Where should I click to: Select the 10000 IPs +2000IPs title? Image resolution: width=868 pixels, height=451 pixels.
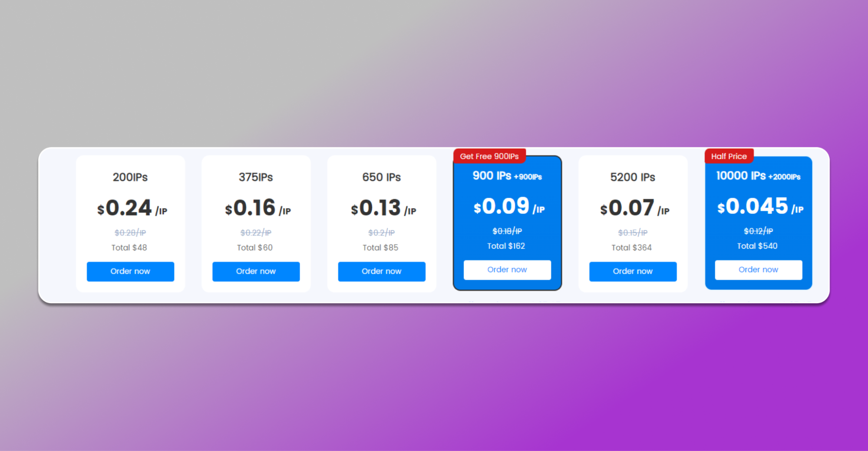point(759,176)
